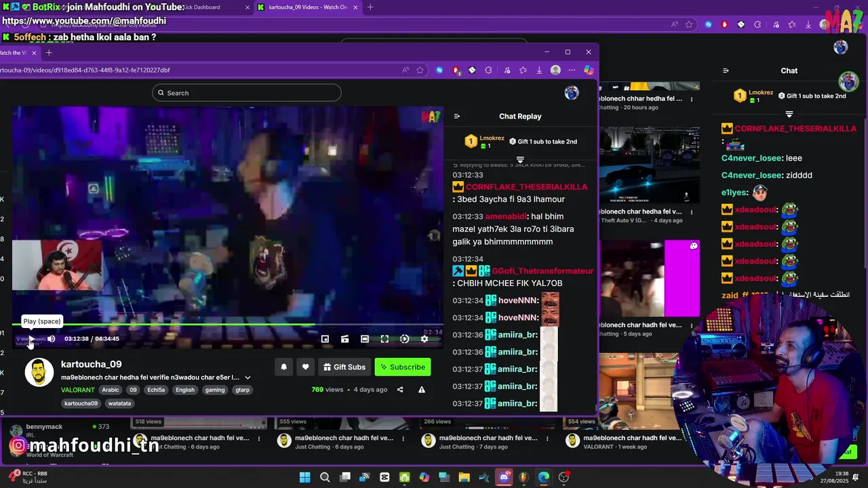
Task: Open options for the 555 views video
Action: (403, 439)
